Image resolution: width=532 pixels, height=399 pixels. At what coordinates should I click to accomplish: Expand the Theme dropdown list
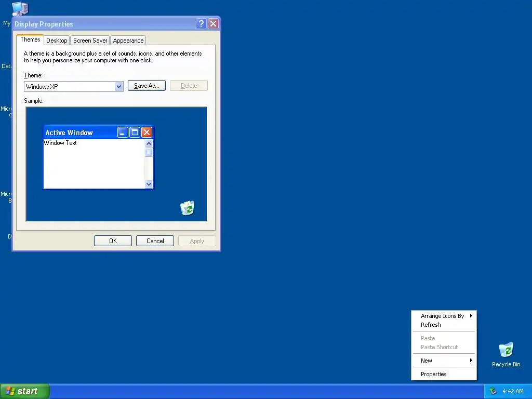pos(119,87)
